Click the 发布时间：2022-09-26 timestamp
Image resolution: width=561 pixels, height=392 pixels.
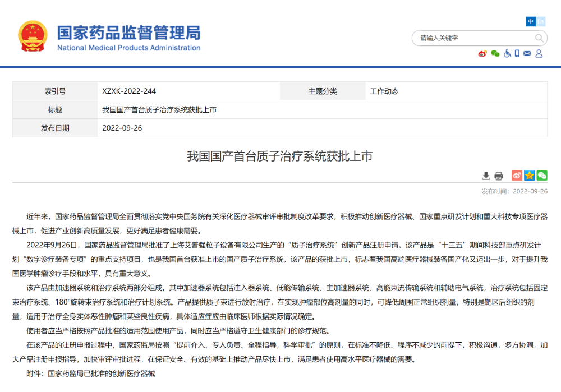tap(514, 191)
